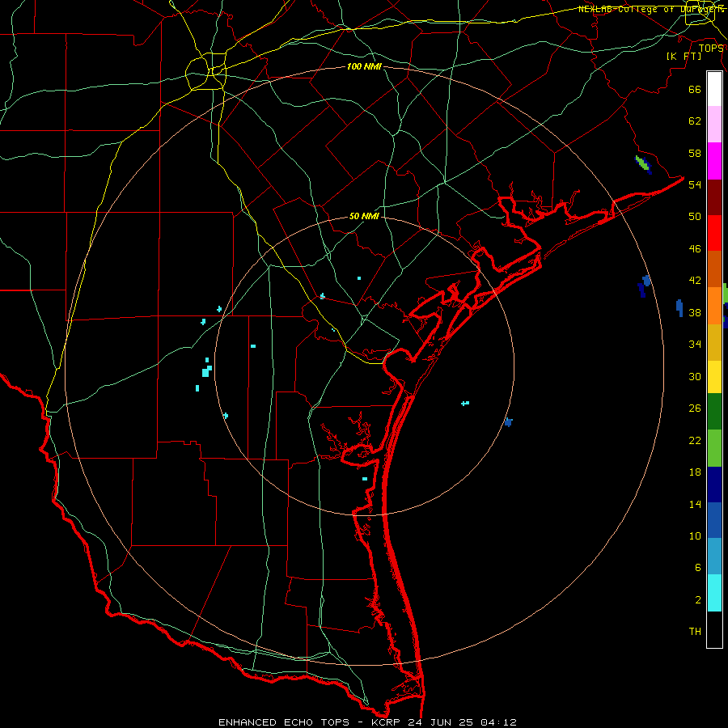Click the "6" legend value
The width and height of the screenshot is (728, 728).
697,568
